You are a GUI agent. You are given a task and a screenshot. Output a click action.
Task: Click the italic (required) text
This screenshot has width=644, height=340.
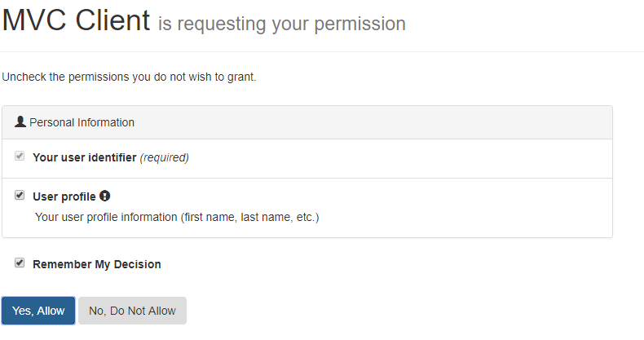165,157
